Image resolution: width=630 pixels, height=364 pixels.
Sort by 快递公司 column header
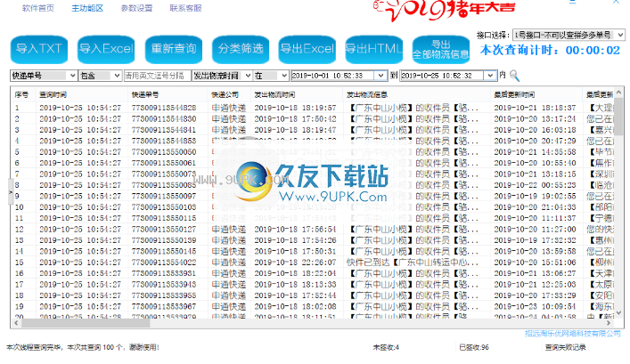[x=225, y=94]
